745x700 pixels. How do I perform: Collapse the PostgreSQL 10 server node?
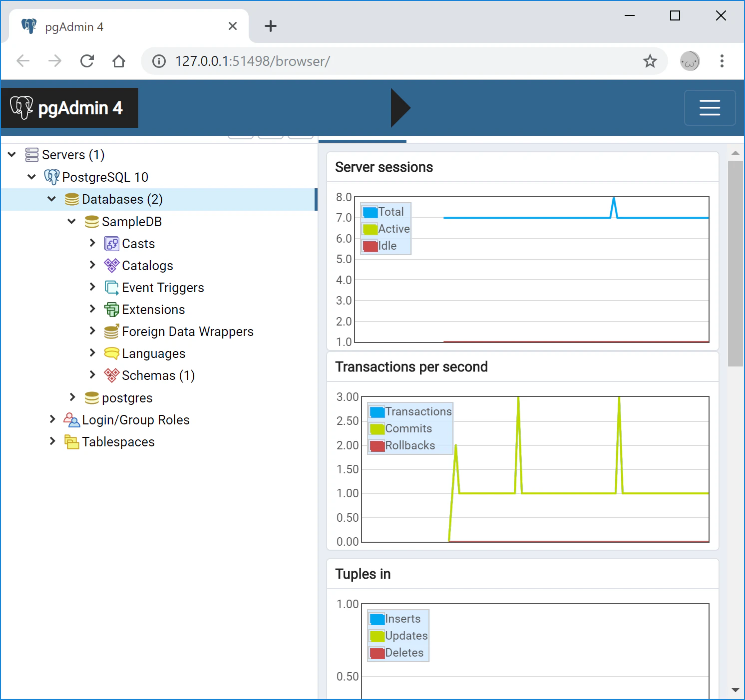click(31, 177)
